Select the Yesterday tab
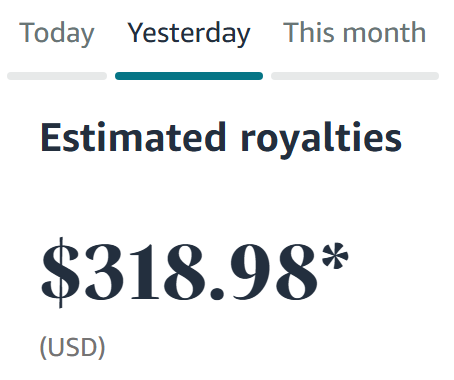The image size is (454, 380). point(189,33)
